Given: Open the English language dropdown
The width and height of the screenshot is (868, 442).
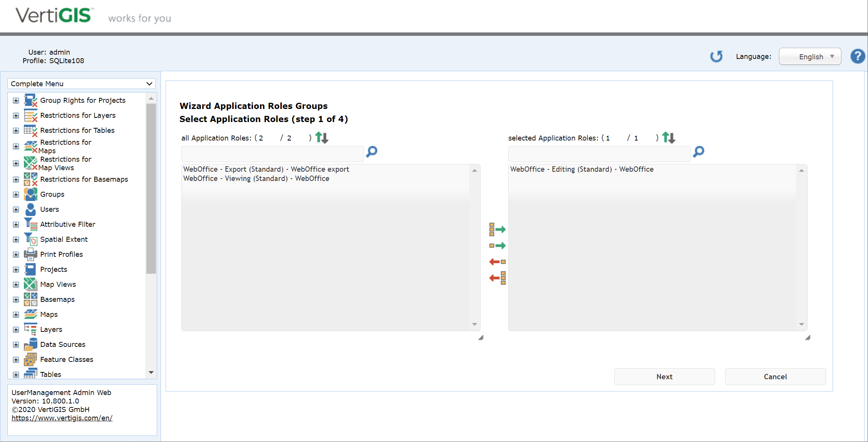Looking at the screenshot, I should click(810, 56).
